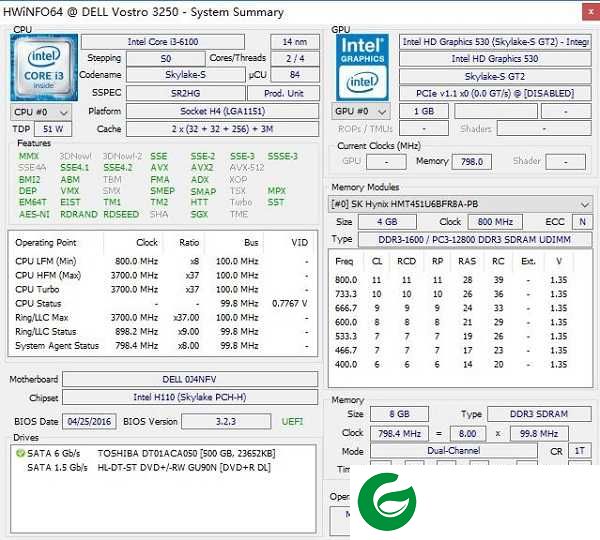
Task: Click the green SATA drive status icon
Action: pyautogui.click(x=20, y=454)
